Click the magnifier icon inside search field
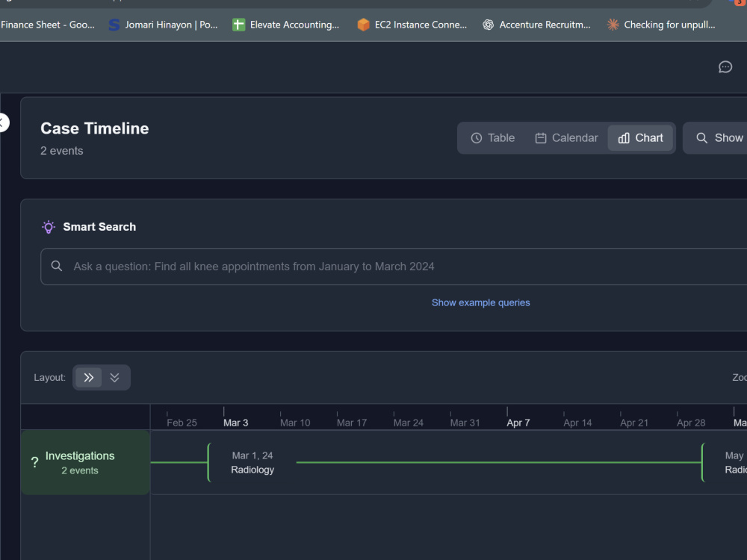This screenshot has height=560, width=747. (57, 267)
